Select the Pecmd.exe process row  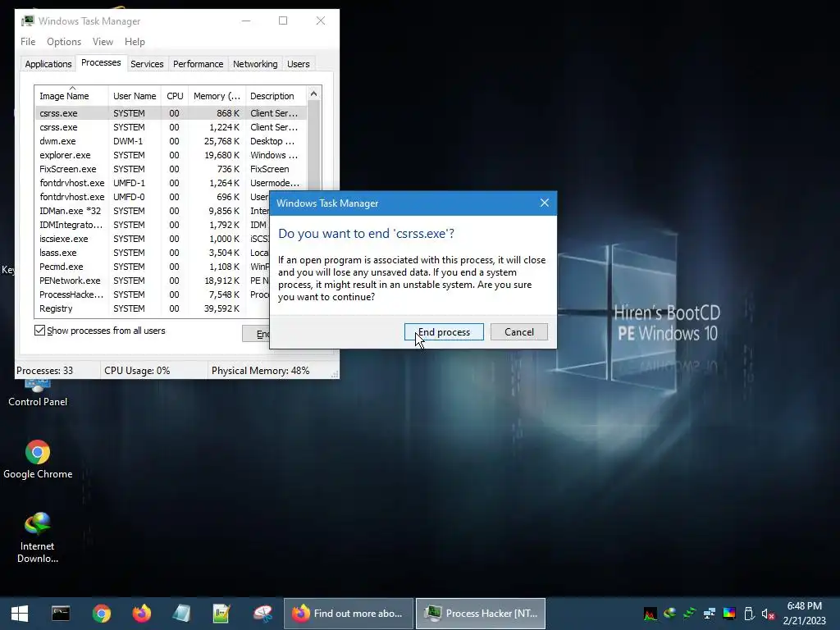point(152,267)
